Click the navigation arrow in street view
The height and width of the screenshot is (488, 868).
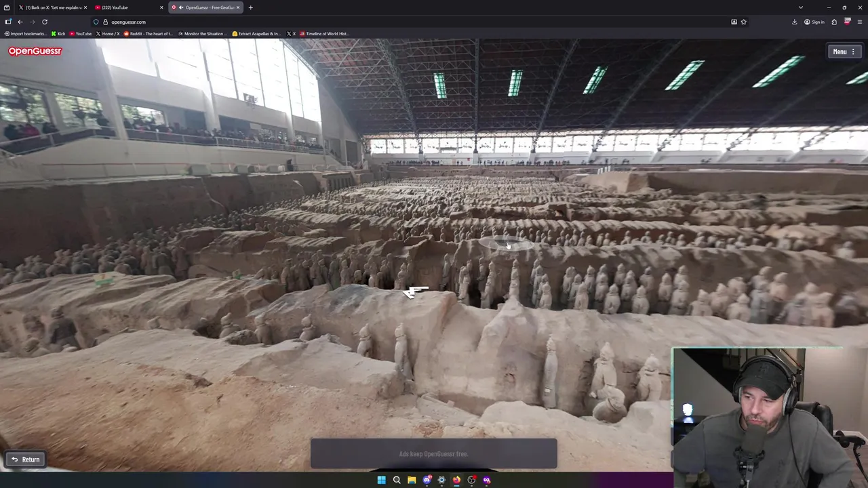click(x=416, y=292)
